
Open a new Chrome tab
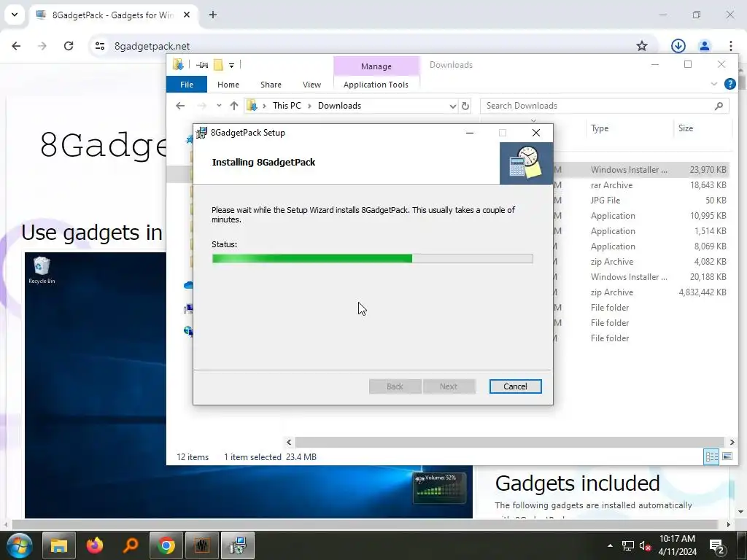click(x=213, y=15)
